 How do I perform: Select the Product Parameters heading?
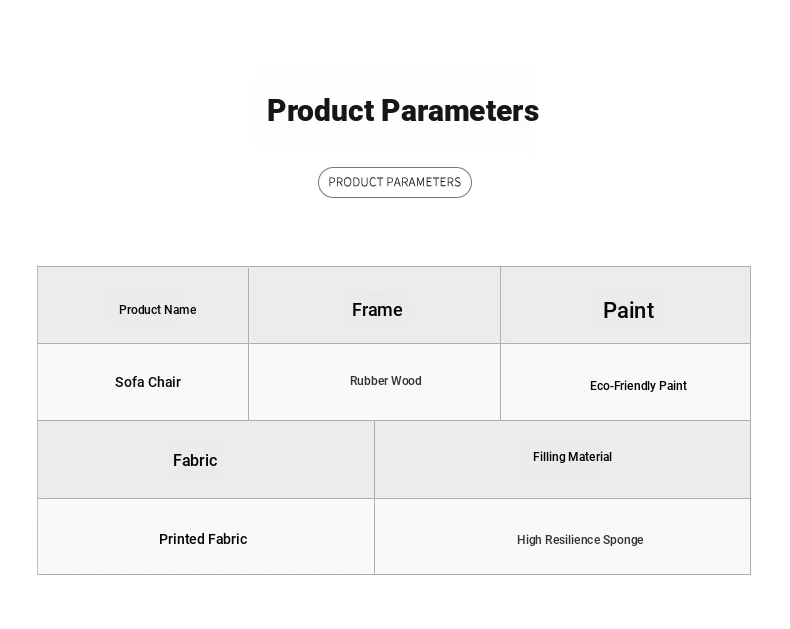(403, 111)
